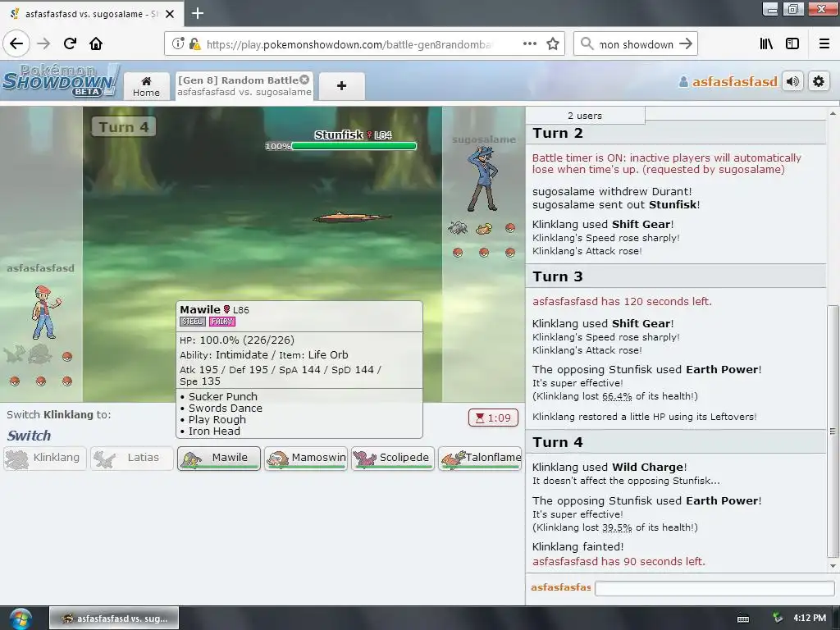Open the Firefox hamburger menu
This screenshot has width=840, height=630.
coord(824,43)
